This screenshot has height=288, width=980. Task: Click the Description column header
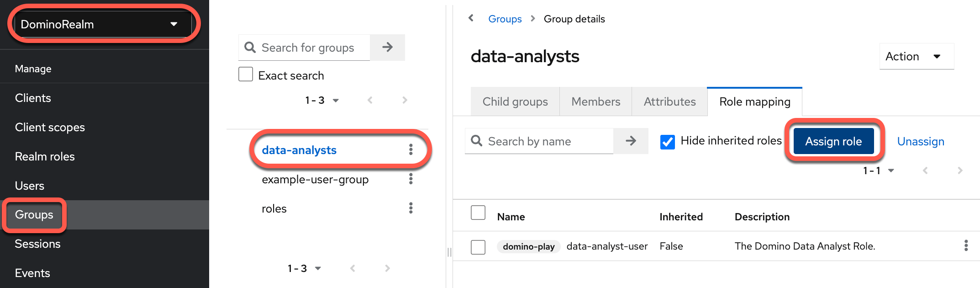click(x=762, y=217)
